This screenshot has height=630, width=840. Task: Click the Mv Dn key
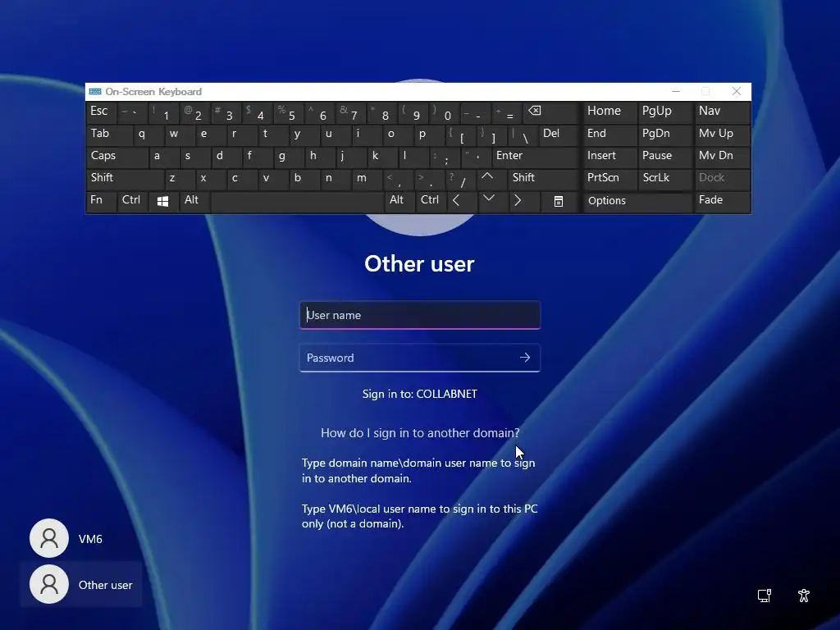pyautogui.click(x=722, y=156)
